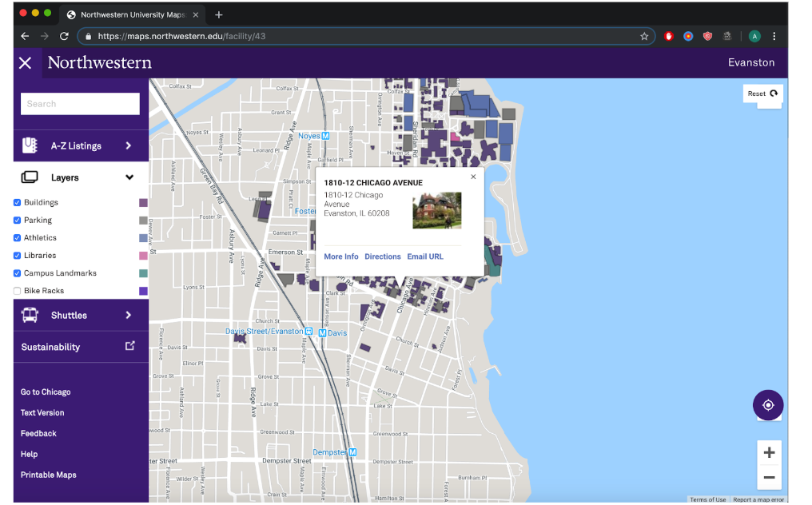This screenshot has height=505, width=812.
Task: Reload the maps page
Action: click(64, 36)
